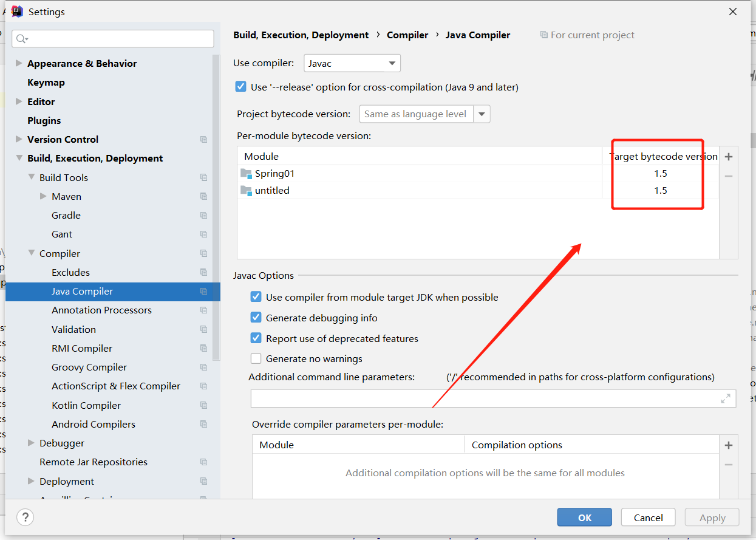The width and height of the screenshot is (756, 540).
Task: Select Annotation Processors in the tree
Action: tap(101, 310)
